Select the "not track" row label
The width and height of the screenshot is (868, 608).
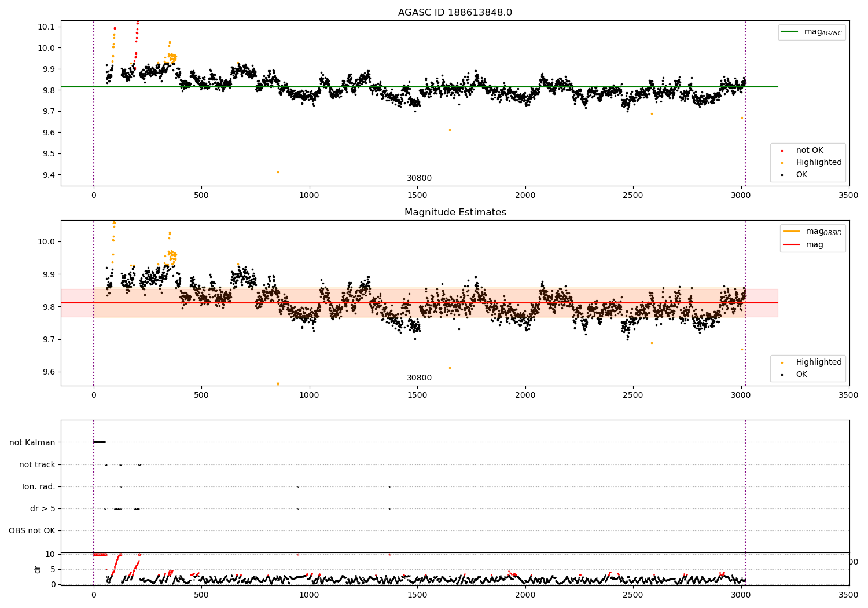click(x=37, y=464)
